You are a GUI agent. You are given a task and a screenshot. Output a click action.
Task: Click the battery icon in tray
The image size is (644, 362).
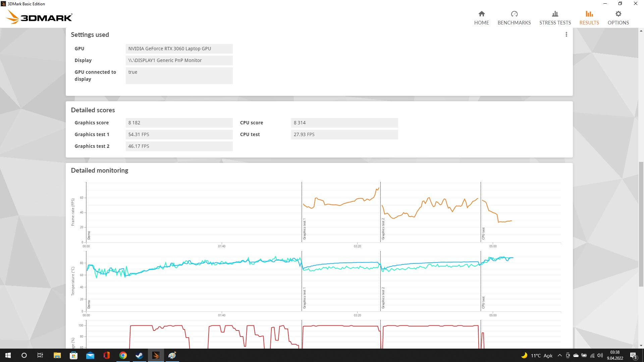point(584,355)
